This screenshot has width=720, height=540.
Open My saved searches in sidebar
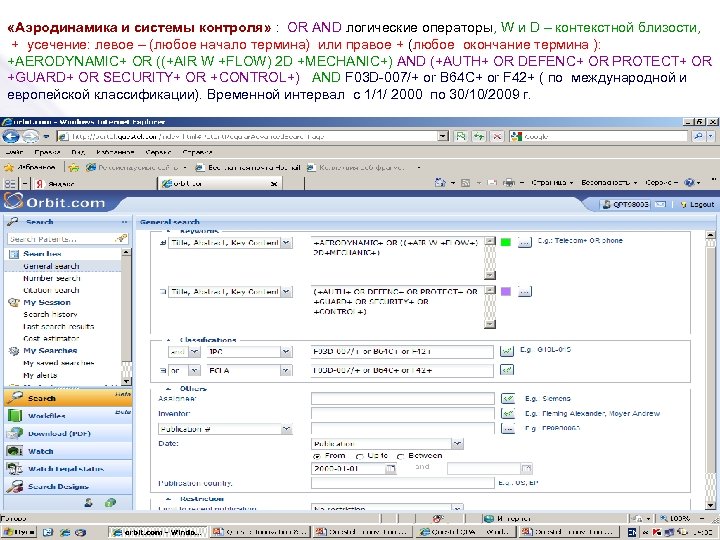[58, 363]
